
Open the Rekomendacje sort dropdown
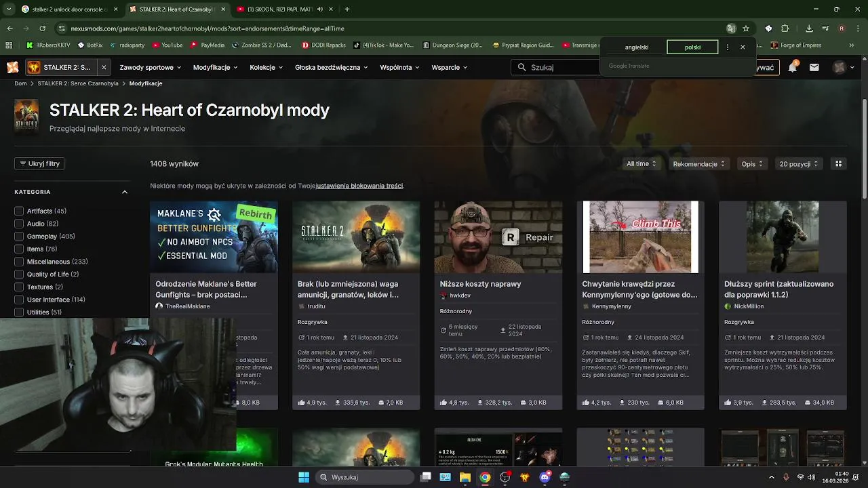[699, 163]
